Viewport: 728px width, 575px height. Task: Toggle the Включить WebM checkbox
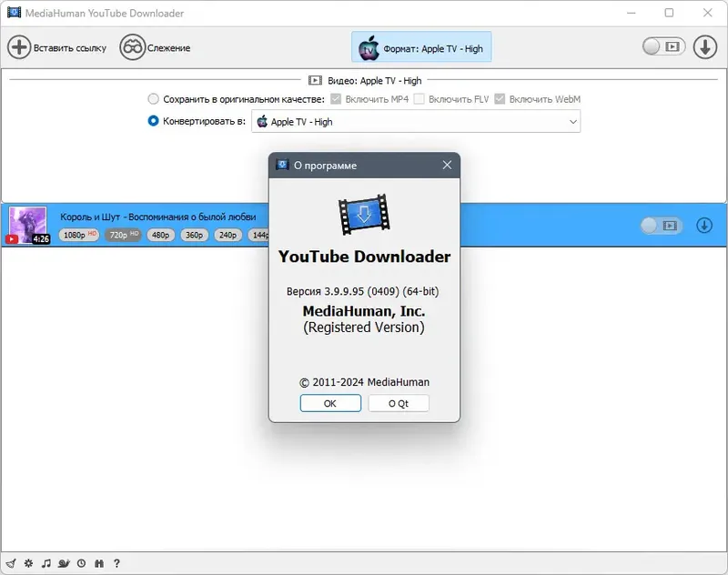coord(500,99)
